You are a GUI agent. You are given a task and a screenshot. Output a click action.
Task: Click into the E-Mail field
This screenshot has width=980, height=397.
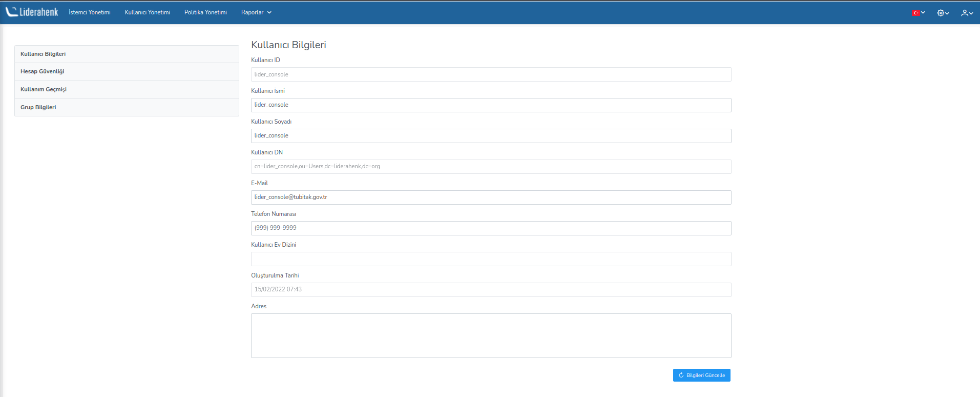(491, 197)
